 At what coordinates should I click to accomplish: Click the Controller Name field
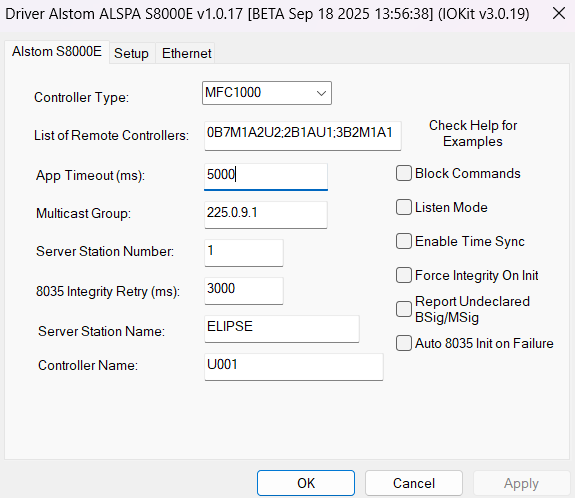pos(294,367)
